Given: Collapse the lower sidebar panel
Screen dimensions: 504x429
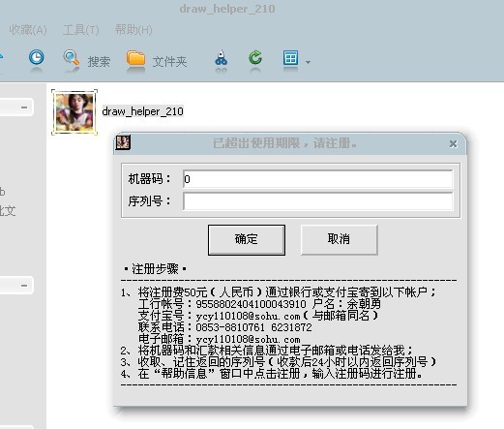Looking at the screenshot, I should [24, 286].
